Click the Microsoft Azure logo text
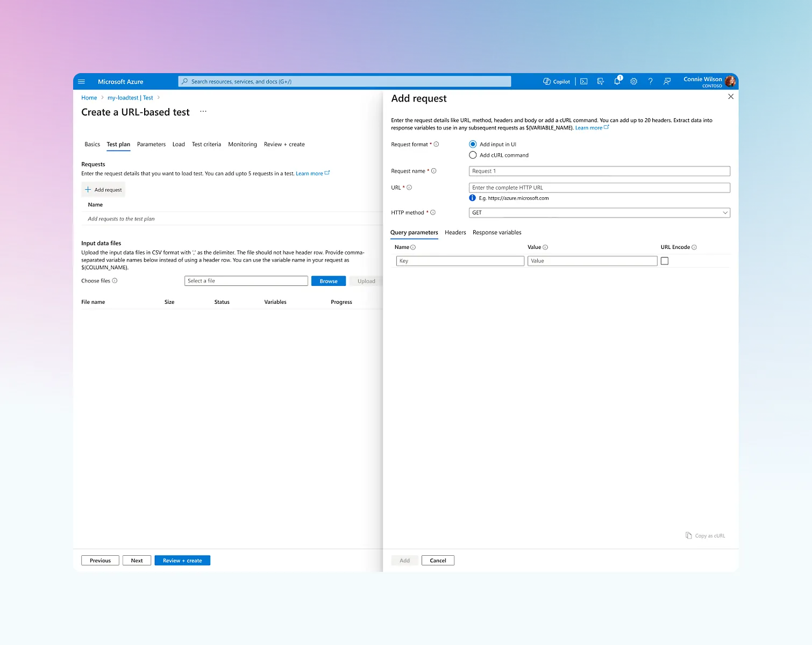 click(x=120, y=82)
